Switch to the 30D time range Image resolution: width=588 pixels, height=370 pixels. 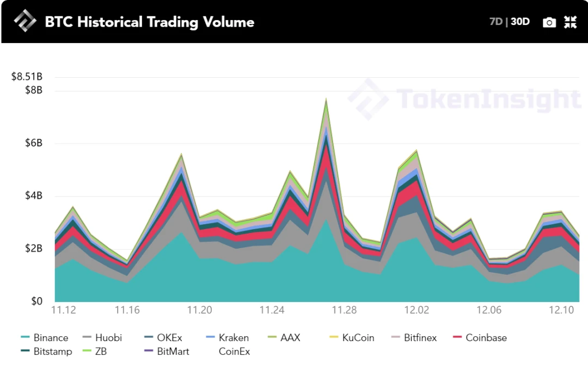click(520, 22)
